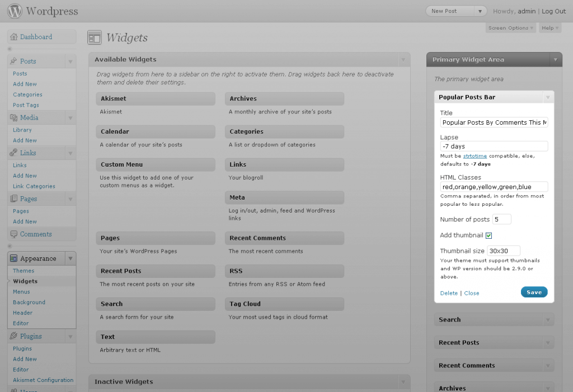573x392 pixels.
Task: Click Delete link in widget
Action: [x=449, y=294]
